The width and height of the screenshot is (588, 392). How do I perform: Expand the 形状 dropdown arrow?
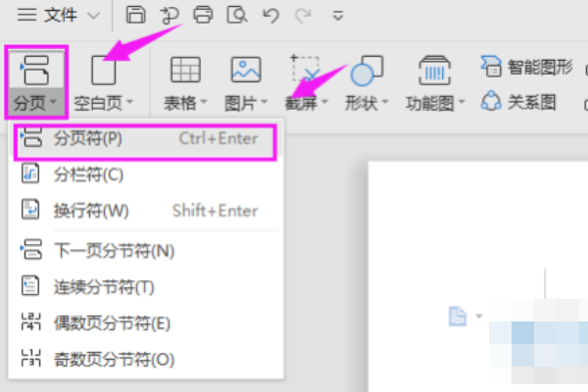385,102
